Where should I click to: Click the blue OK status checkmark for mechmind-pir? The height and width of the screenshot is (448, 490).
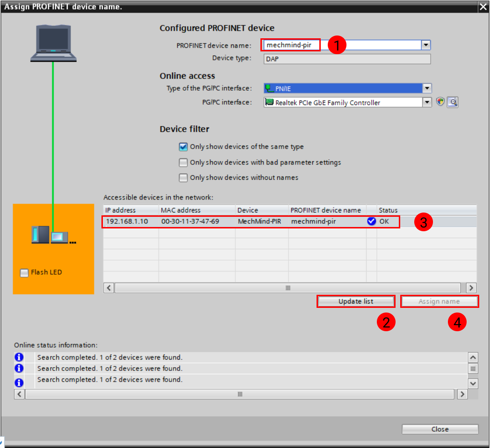371,221
